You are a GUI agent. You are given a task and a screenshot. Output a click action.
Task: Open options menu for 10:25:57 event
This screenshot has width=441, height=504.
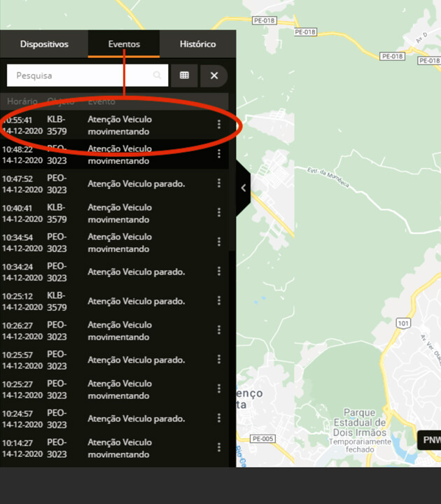click(x=219, y=359)
